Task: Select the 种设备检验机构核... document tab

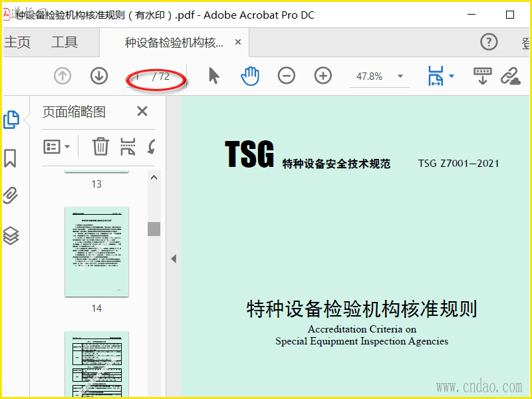Action: pyautogui.click(x=174, y=43)
